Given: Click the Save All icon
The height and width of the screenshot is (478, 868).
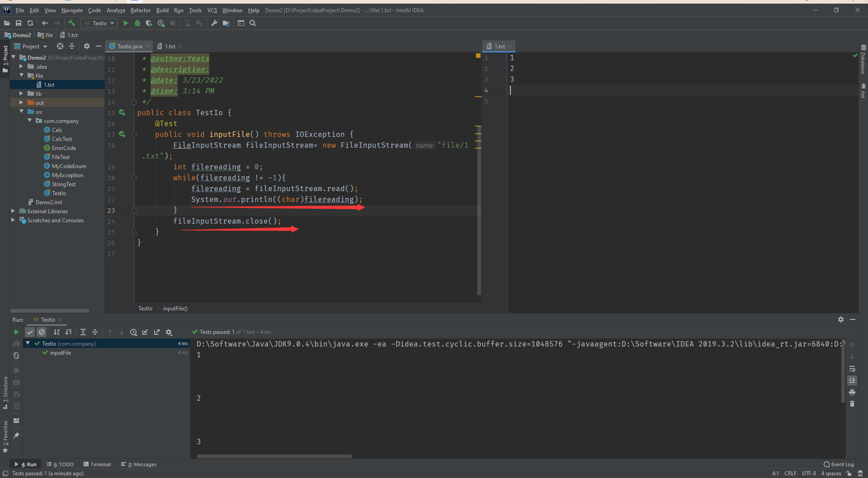Looking at the screenshot, I should [x=19, y=23].
